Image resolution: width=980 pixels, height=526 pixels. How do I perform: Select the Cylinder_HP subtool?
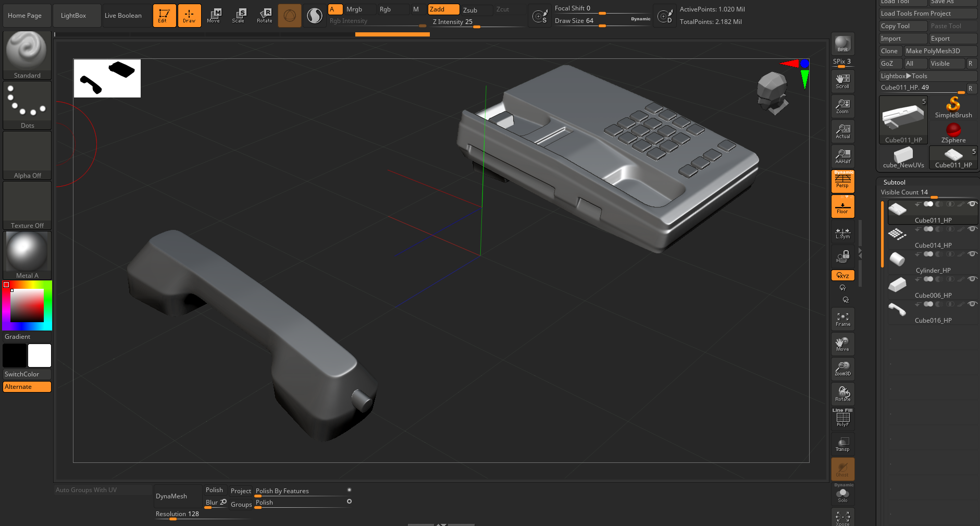pos(933,262)
